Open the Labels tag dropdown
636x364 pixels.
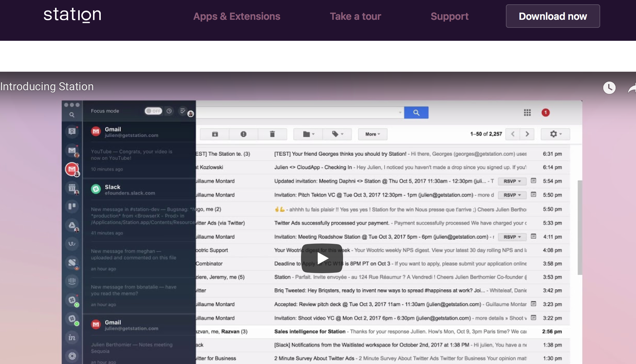(x=337, y=134)
